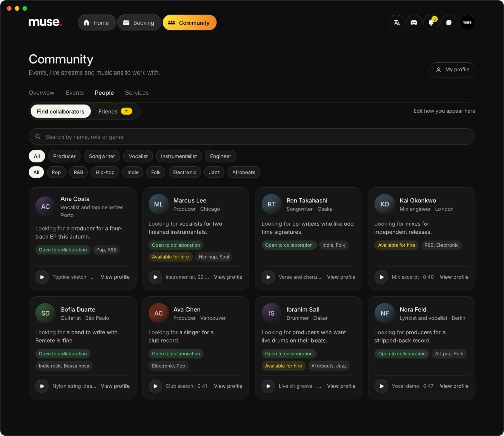Filter roles by Songwriter

click(102, 156)
